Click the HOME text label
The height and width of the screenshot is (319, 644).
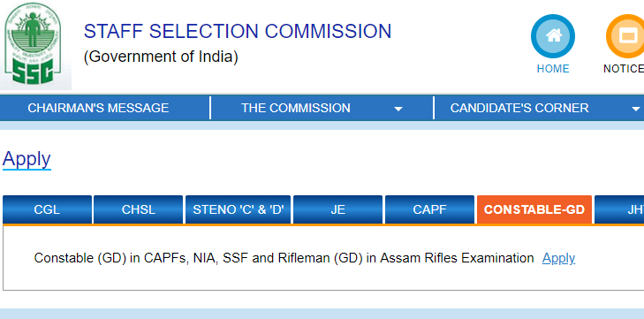tap(553, 69)
